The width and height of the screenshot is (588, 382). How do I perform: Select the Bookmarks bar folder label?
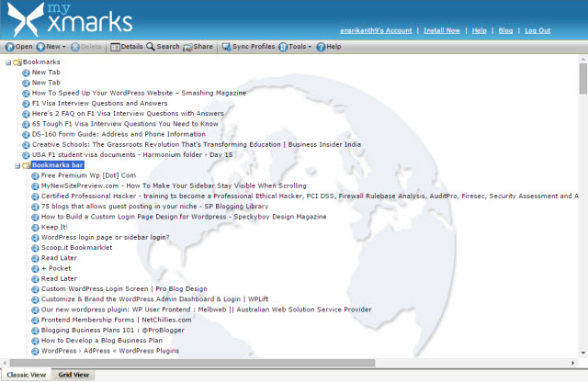tap(57, 165)
